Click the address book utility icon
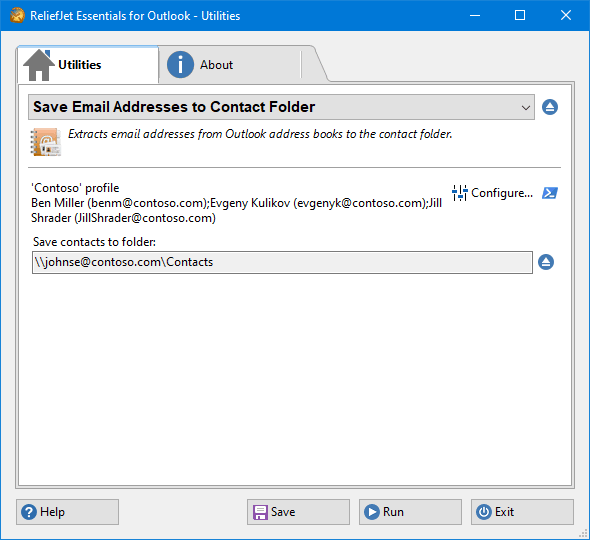This screenshot has height=540, width=590. click(46, 142)
